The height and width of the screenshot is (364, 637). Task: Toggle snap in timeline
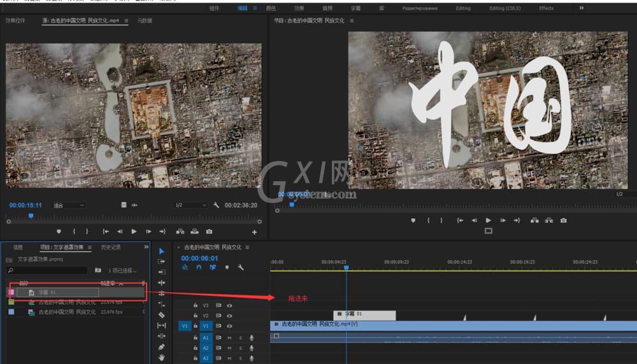click(199, 267)
